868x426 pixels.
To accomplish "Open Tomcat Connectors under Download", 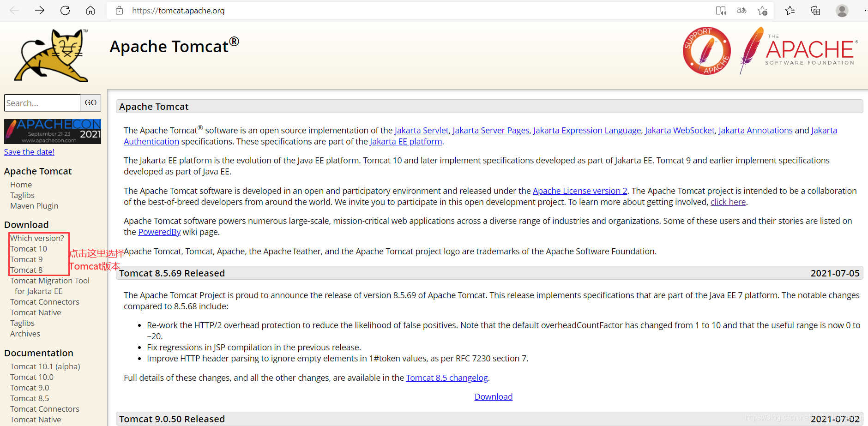I will click(x=45, y=302).
